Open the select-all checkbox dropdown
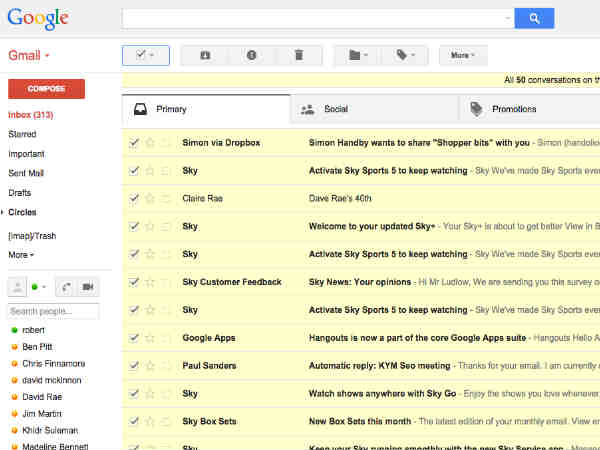Viewport: 600px width, 450px height. (145, 55)
